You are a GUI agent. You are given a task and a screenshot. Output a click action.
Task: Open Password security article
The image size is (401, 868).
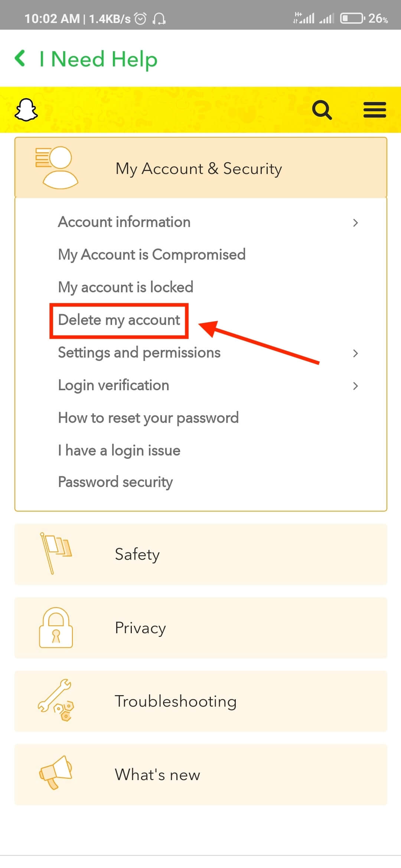point(115,482)
